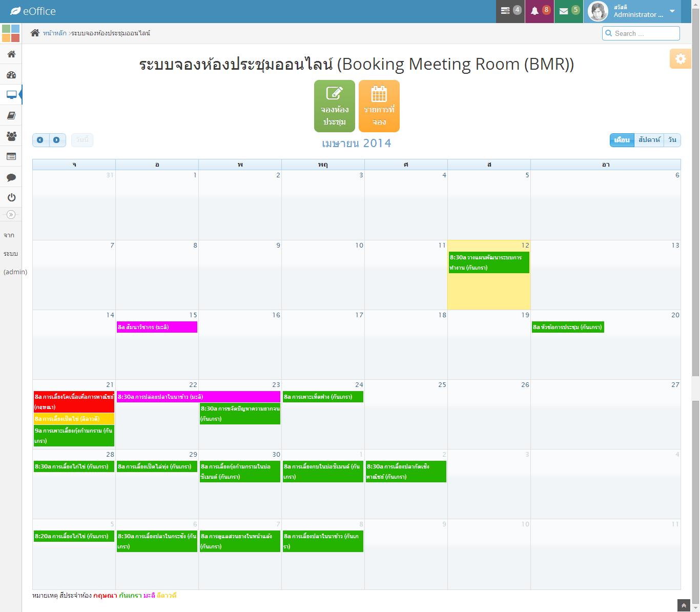
Task: Open the yellow 8a event on April 21
Action: pyautogui.click(x=74, y=419)
